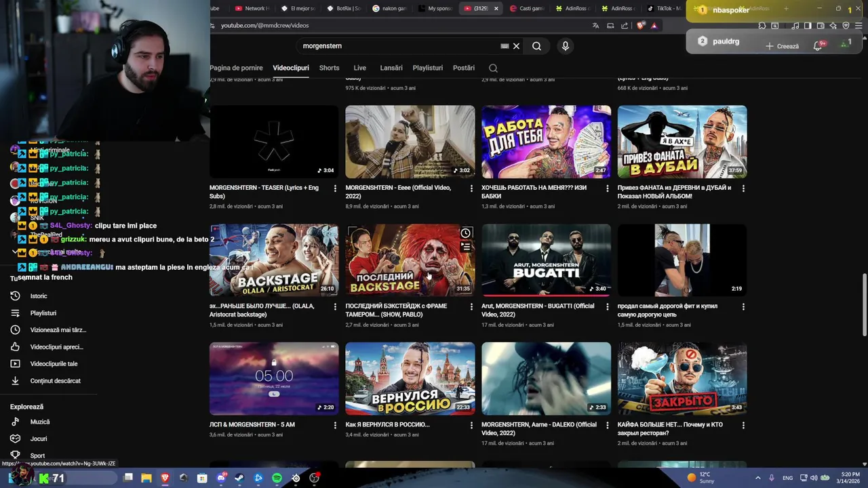
Task: Switch to the Shorts tab
Action: (x=329, y=68)
